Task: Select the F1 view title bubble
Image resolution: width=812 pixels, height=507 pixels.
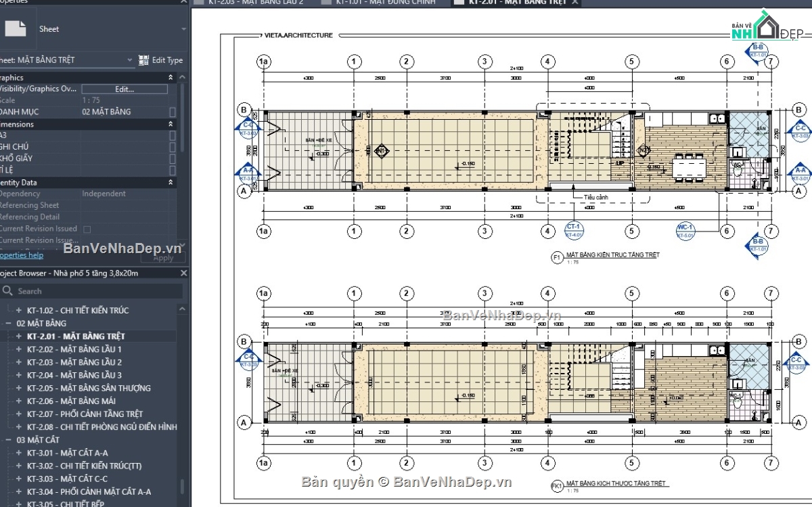Action: point(558,258)
